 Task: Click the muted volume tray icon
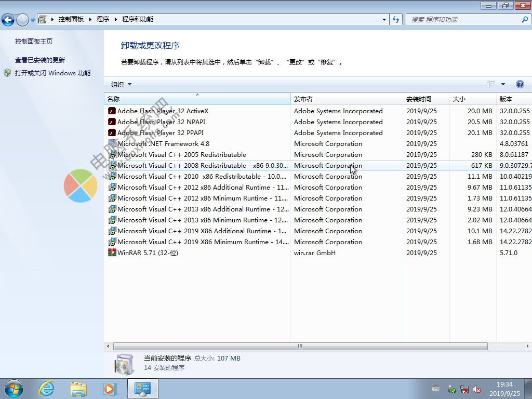pyautogui.click(x=477, y=389)
